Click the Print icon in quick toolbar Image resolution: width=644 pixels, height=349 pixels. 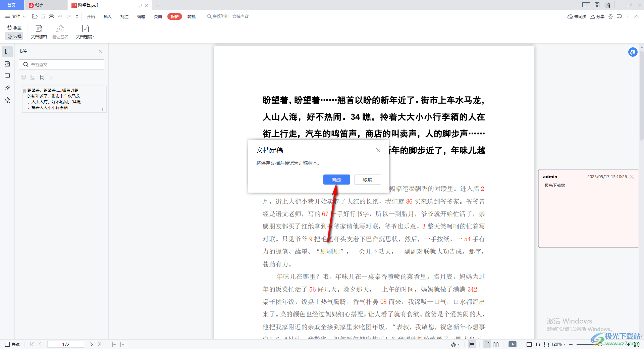click(51, 16)
